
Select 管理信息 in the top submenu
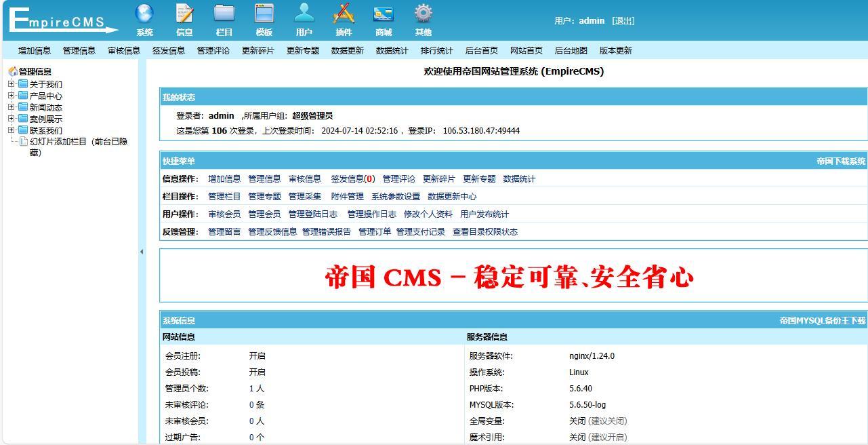pyautogui.click(x=79, y=51)
